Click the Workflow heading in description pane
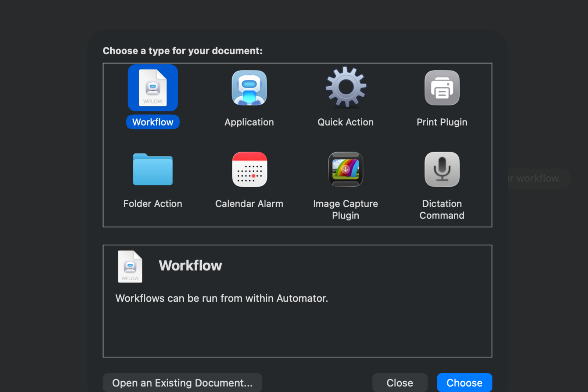Screen dimensions: 588x392 click(190, 266)
